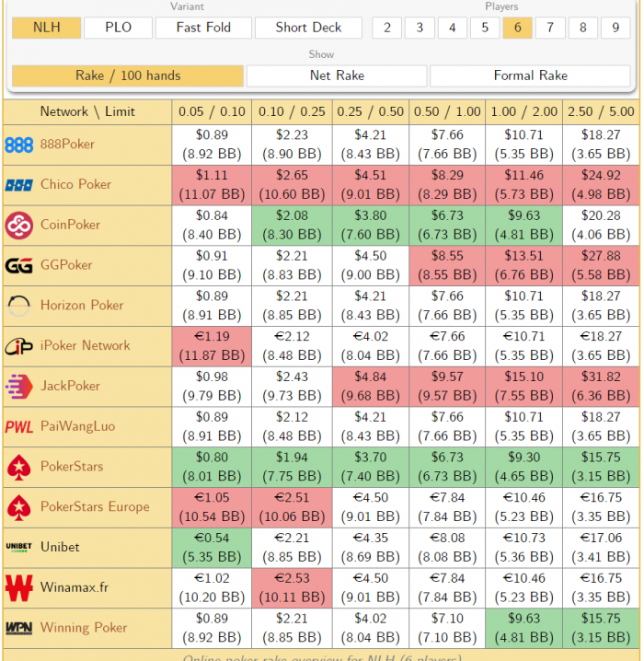
Task: Open the Chico Poker link
Action: pos(75,185)
